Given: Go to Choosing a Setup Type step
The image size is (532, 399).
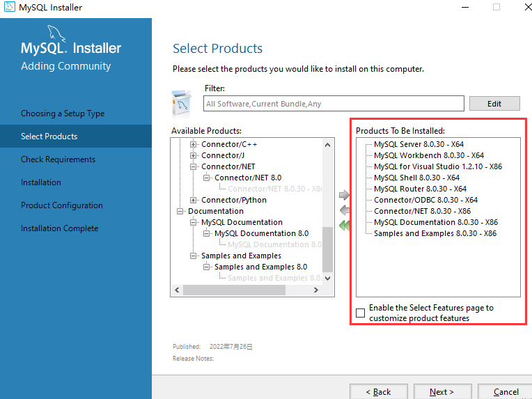Looking at the screenshot, I should (x=63, y=114).
